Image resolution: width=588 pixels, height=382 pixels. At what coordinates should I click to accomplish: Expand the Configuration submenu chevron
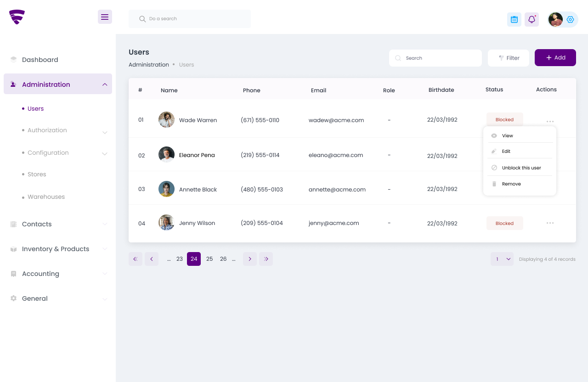pyautogui.click(x=105, y=154)
